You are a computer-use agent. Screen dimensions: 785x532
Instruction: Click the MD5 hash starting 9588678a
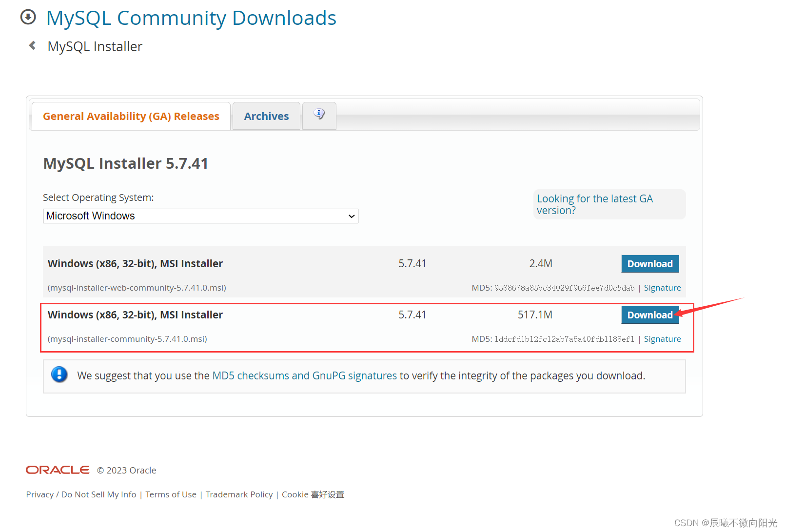565,288
